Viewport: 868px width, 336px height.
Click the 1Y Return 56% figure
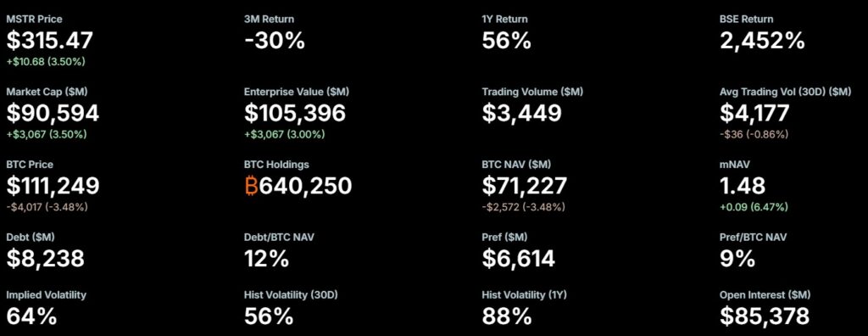507,41
